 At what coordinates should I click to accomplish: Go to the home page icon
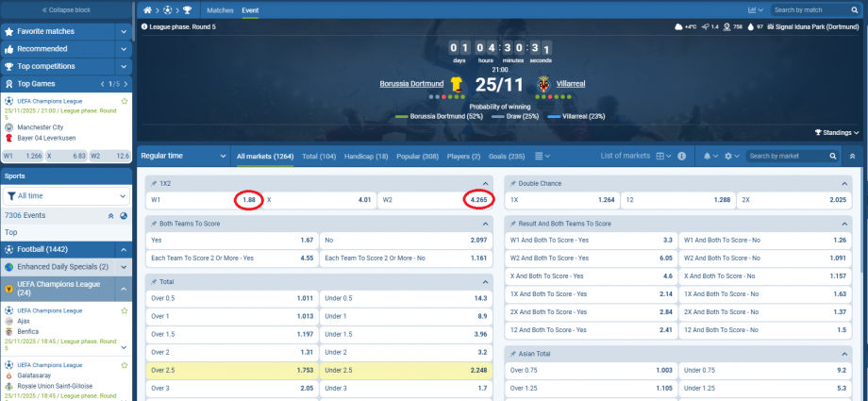(x=147, y=10)
